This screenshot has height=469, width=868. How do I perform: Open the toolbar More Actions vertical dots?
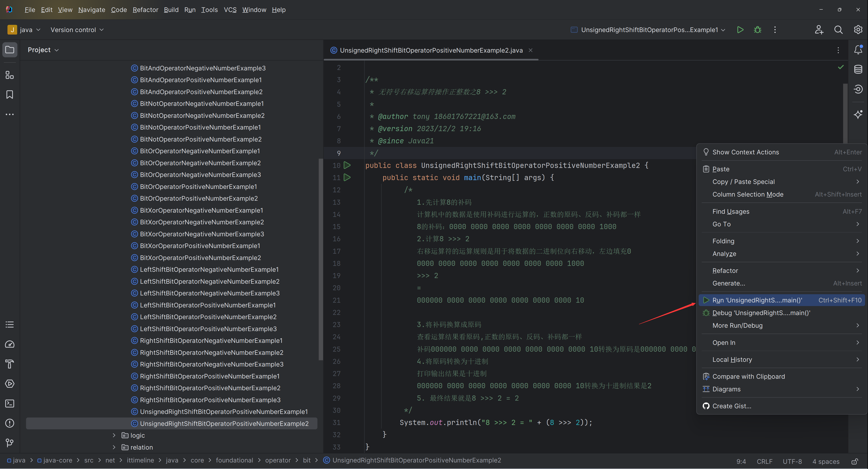(775, 30)
